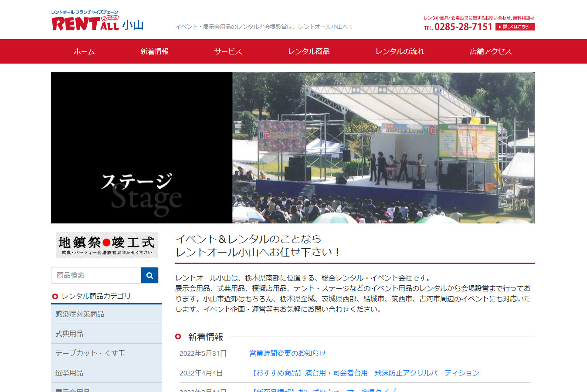Open the 選挙用品 category

tap(69, 373)
